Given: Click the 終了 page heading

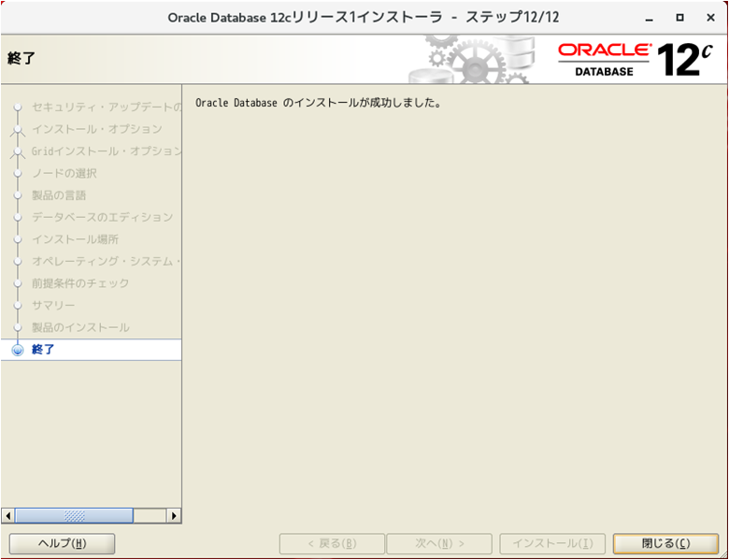Looking at the screenshot, I should (21, 59).
